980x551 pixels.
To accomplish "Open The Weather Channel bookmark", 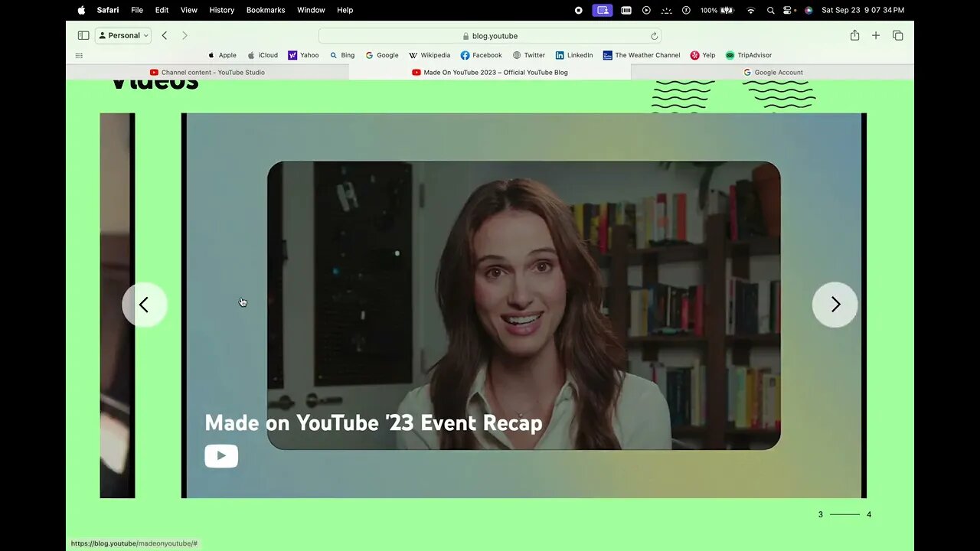I will [x=642, y=55].
